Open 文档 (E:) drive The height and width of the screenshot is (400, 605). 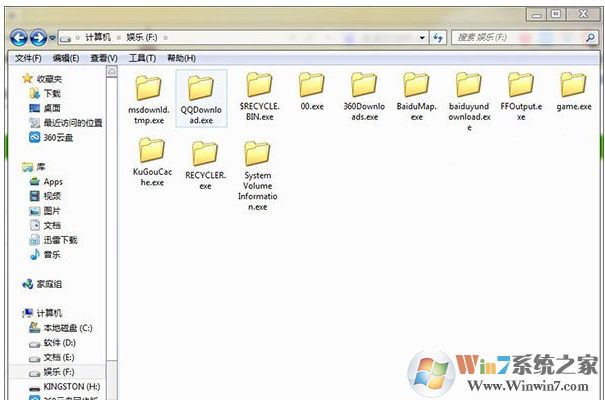click(52, 358)
